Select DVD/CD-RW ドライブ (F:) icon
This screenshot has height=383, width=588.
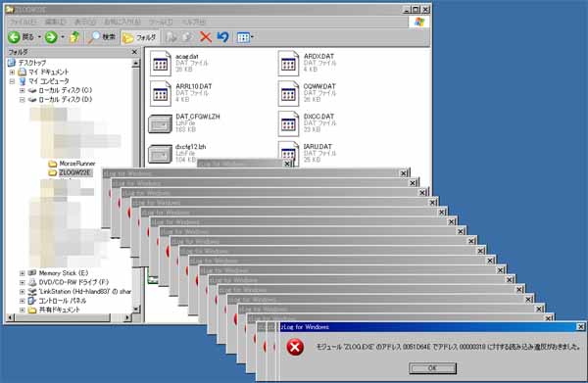point(32,282)
